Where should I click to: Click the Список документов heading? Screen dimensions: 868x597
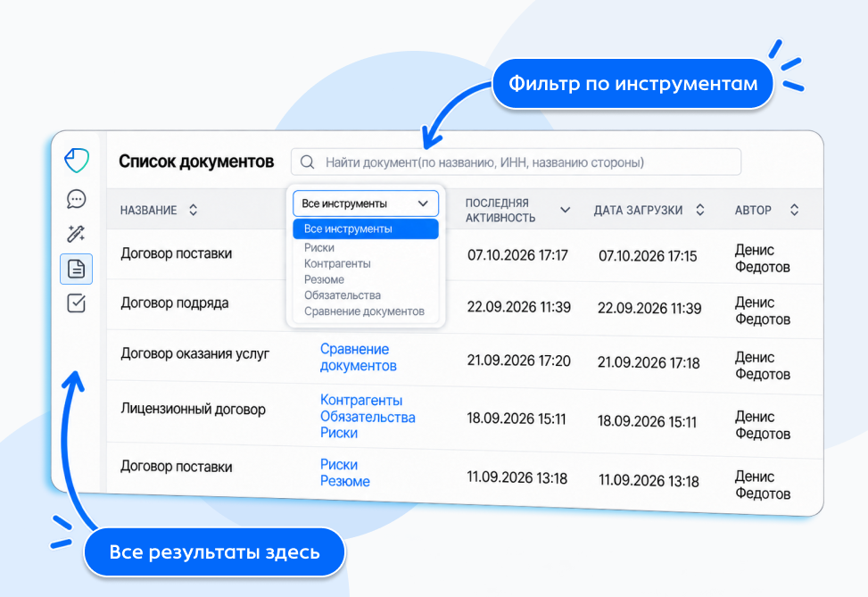pyautogui.click(x=196, y=162)
